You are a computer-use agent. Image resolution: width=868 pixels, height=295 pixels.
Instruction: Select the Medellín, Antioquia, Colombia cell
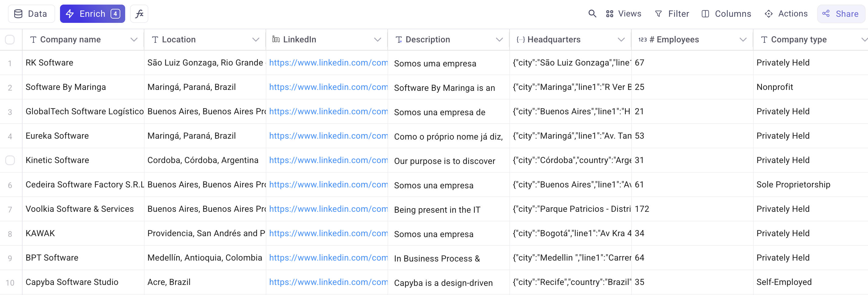[x=205, y=258]
